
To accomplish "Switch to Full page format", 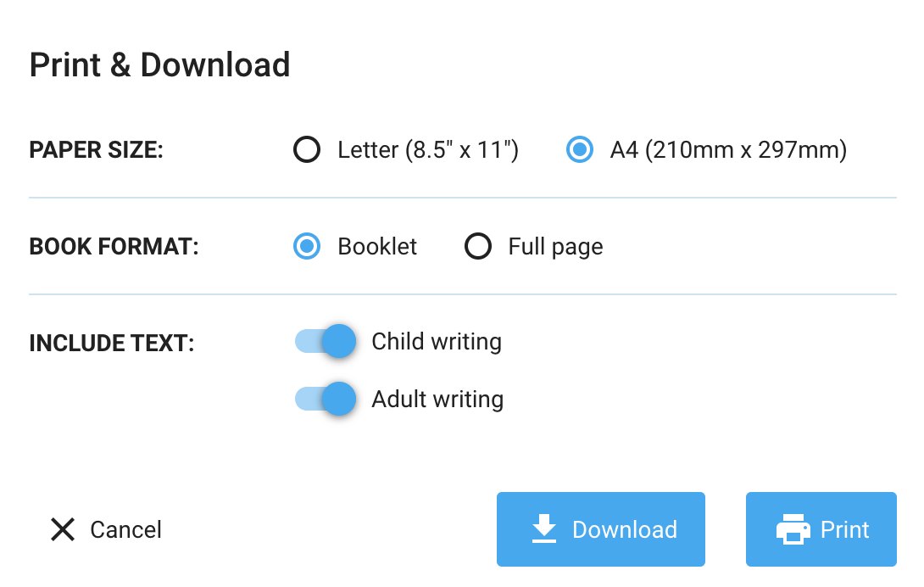I will pyautogui.click(x=478, y=246).
